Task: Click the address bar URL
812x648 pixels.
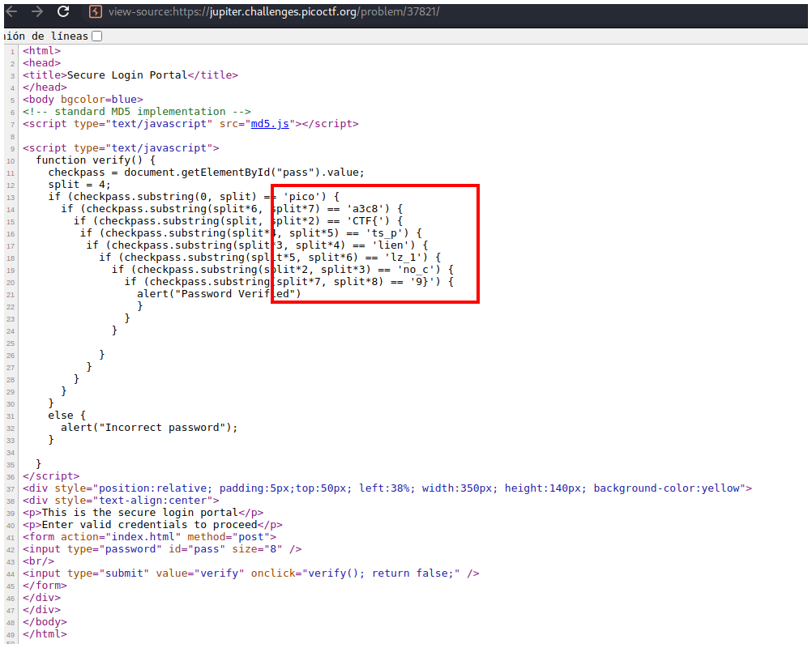Action: 276,12
